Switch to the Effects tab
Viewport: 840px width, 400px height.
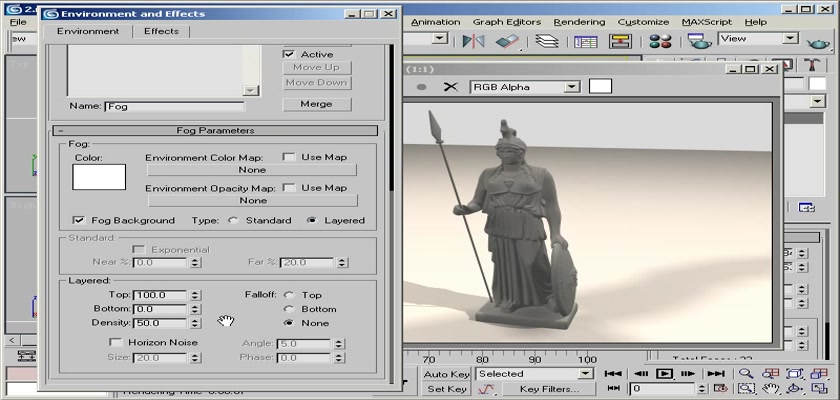point(161,31)
